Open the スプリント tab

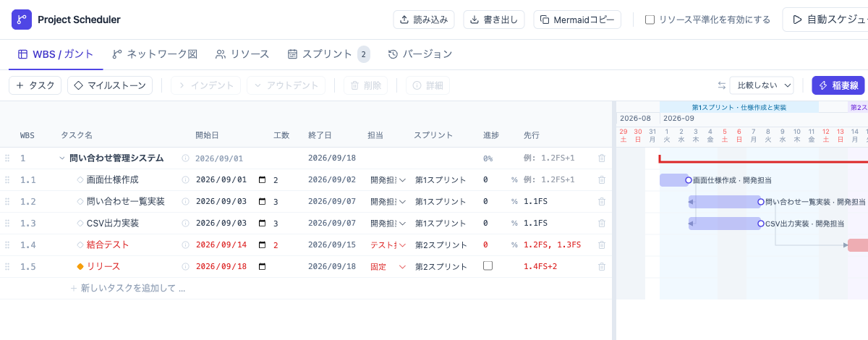coord(328,54)
